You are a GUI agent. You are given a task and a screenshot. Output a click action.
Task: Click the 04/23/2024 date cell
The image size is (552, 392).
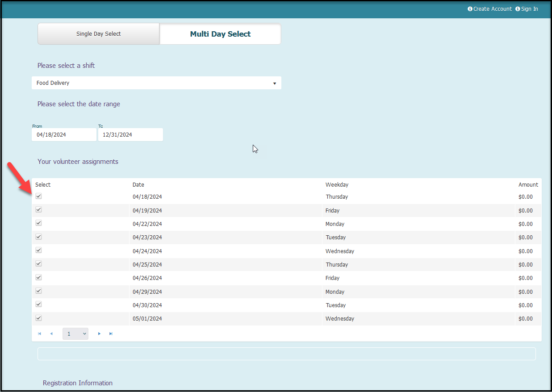147,238
